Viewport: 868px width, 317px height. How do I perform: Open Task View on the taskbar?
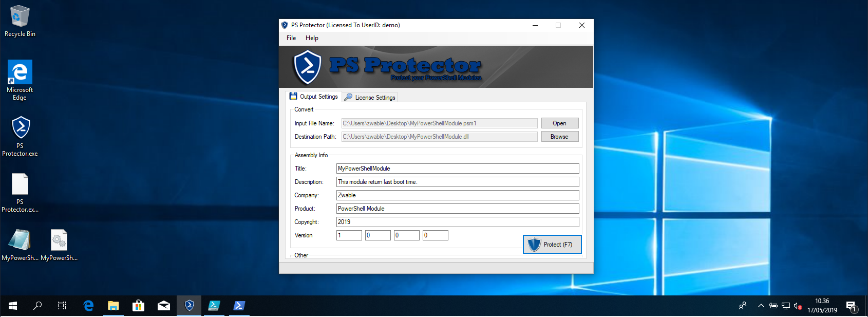tap(62, 306)
